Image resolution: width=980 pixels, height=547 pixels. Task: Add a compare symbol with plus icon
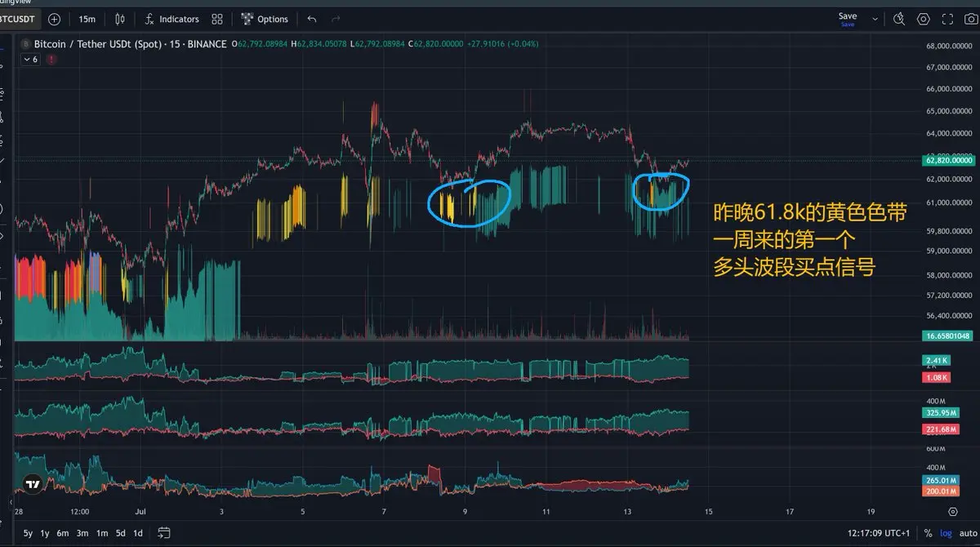[x=55, y=19]
